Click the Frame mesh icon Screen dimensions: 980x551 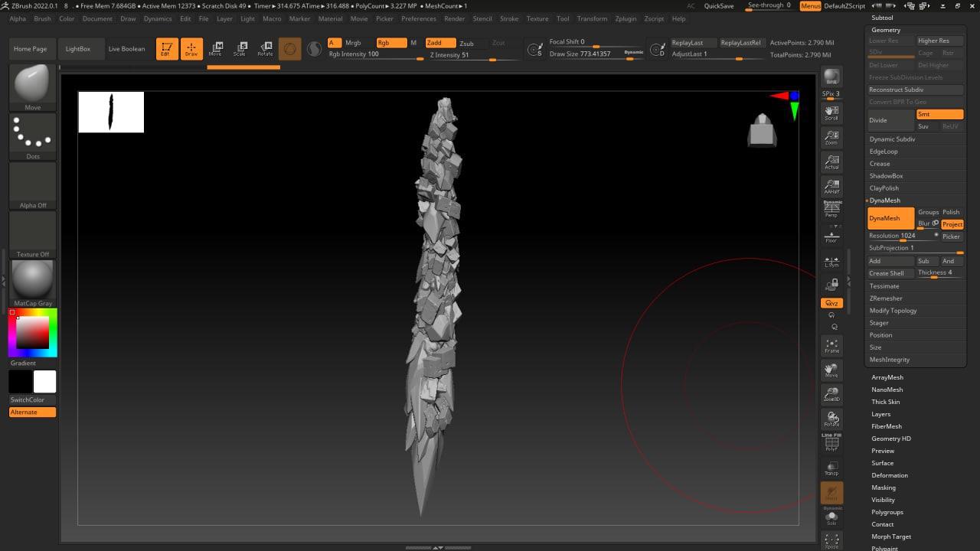pyautogui.click(x=831, y=346)
